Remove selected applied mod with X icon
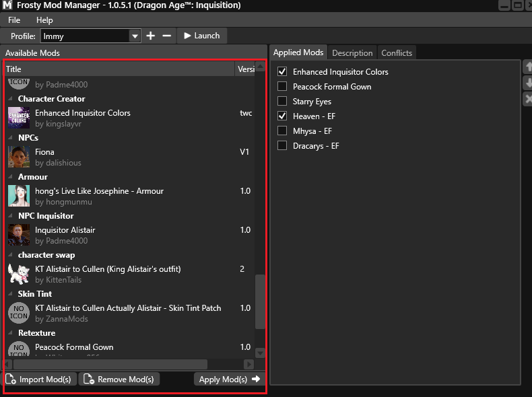 coord(528,99)
